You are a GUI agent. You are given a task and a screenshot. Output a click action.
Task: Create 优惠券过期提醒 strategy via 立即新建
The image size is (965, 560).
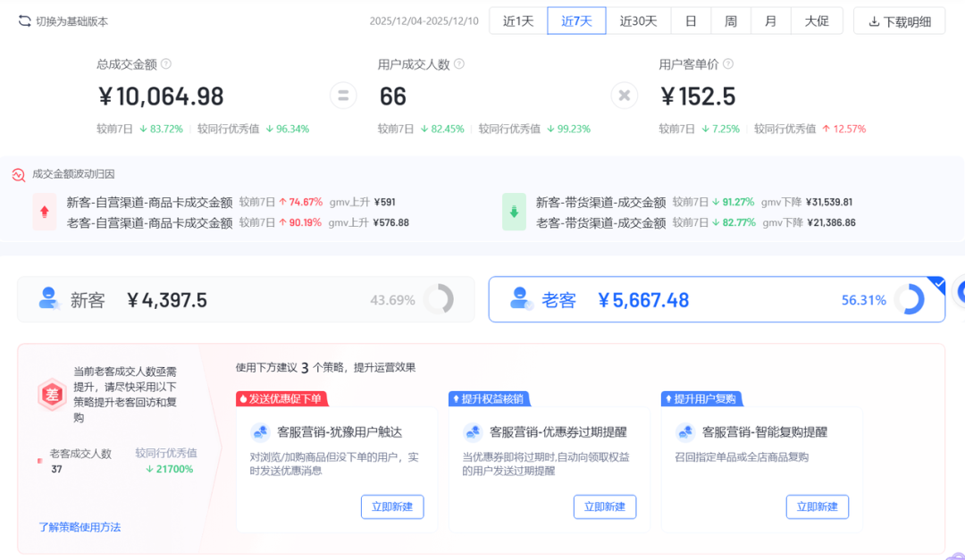(x=604, y=506)
